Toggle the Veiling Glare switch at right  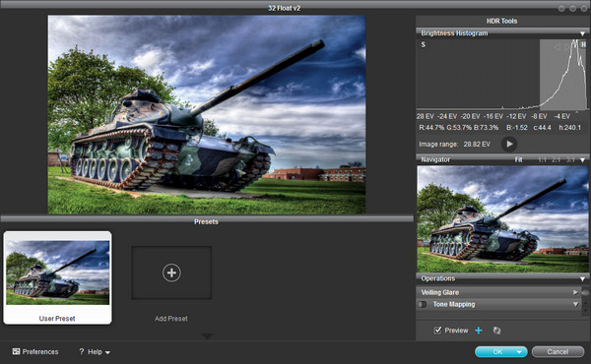pyautogui.click(x=585, y=292)
